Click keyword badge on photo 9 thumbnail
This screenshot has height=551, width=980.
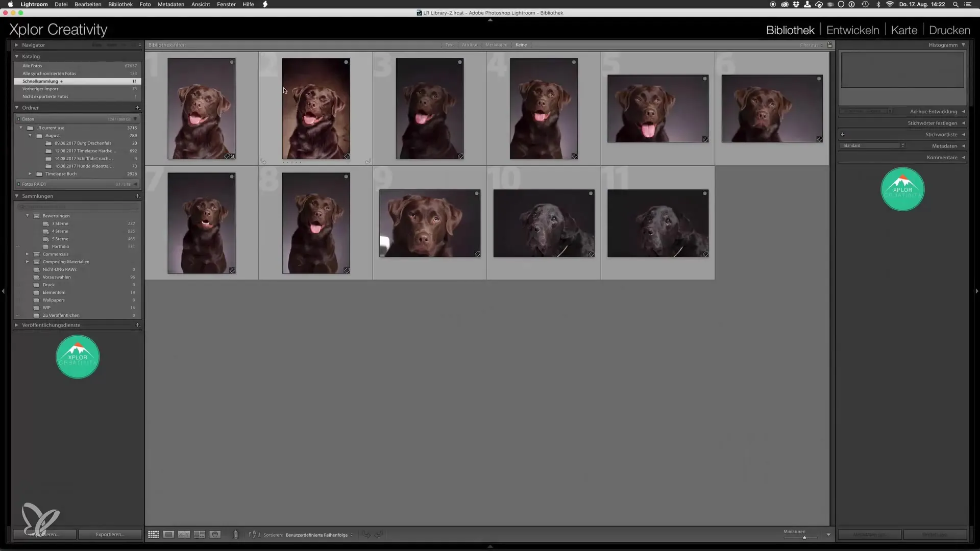click(477, 254)
